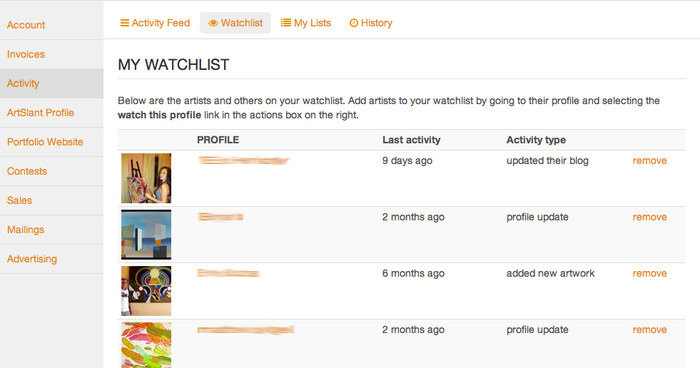Click the Watchlist eye icon
700x368 pixels.
[x=213, y=23]
